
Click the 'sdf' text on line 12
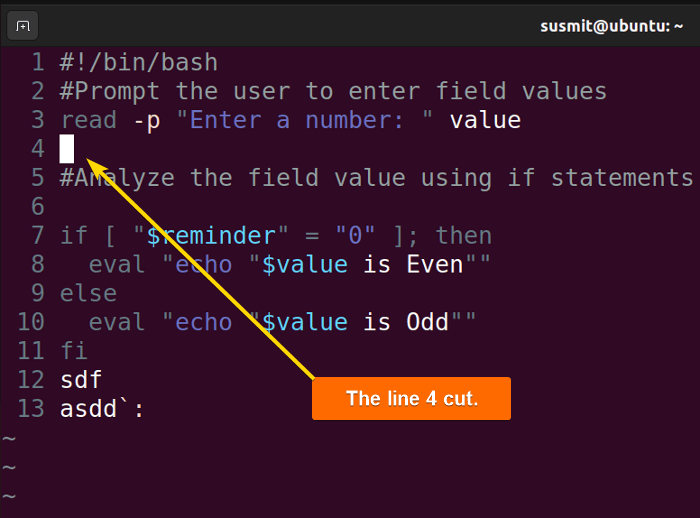click(x=81, y=380)
